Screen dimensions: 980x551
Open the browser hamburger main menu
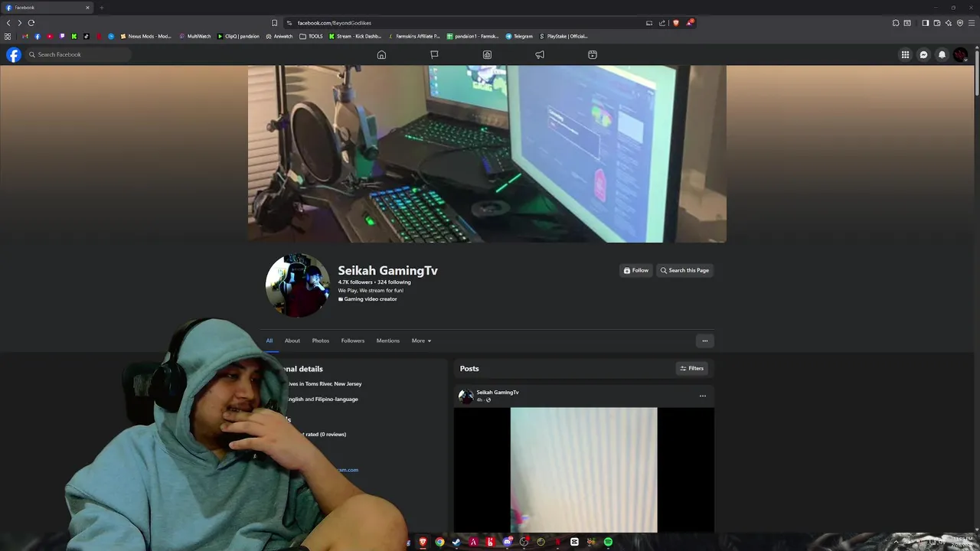click(972, 23)
